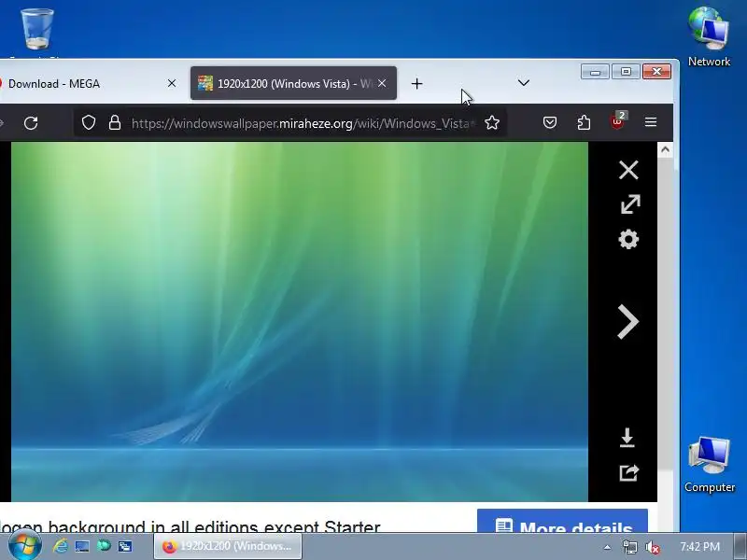View site security lock info
Viewport: 747px width, 560px height.
point(115,123)
